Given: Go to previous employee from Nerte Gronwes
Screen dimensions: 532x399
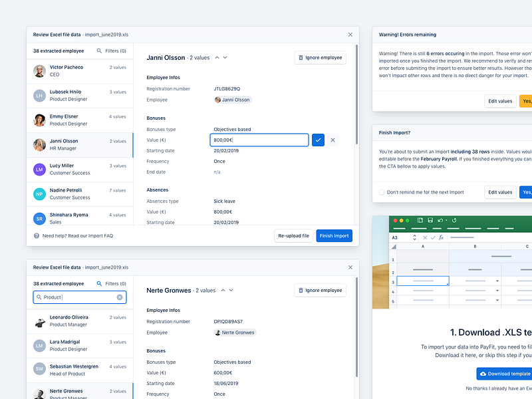Looking at the screenshot, I should [x=223, y=291].
